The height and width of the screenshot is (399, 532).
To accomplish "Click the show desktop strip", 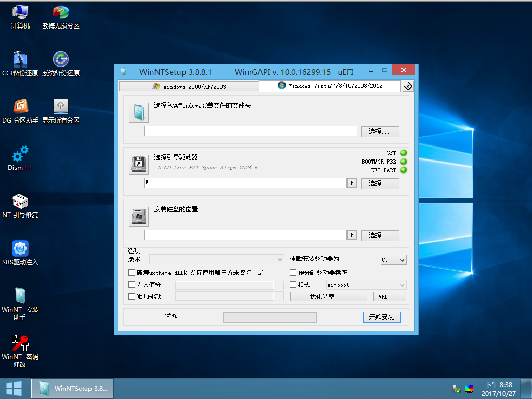I will [526, 389].
